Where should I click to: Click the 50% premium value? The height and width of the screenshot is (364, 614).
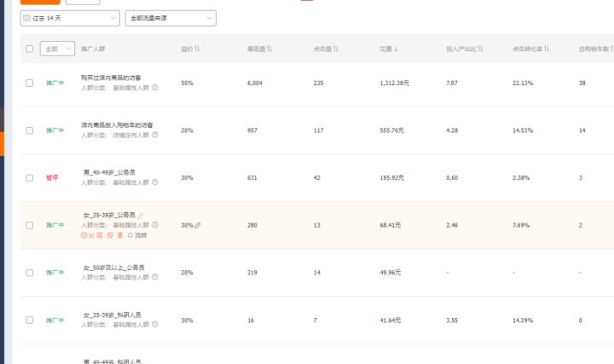click(x=187, y=83)
